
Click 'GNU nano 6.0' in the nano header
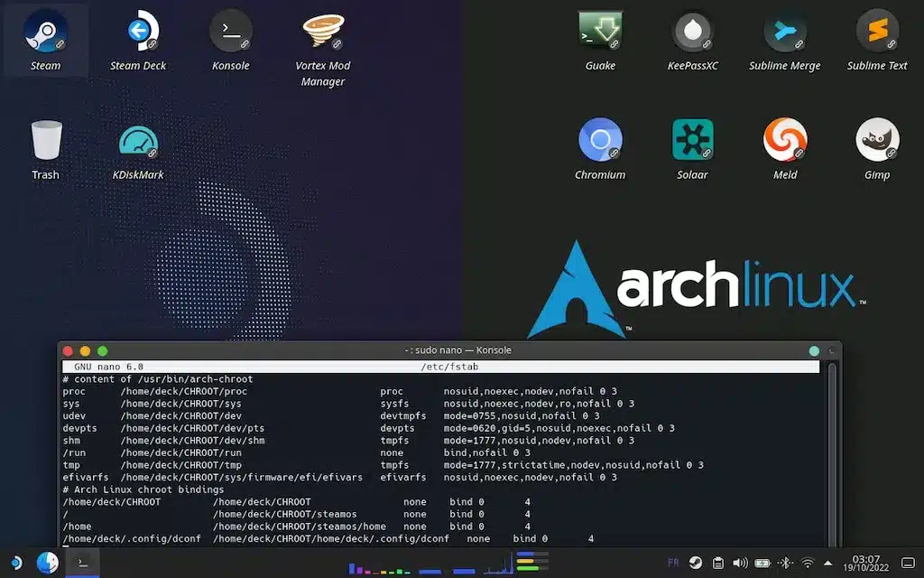108,367
